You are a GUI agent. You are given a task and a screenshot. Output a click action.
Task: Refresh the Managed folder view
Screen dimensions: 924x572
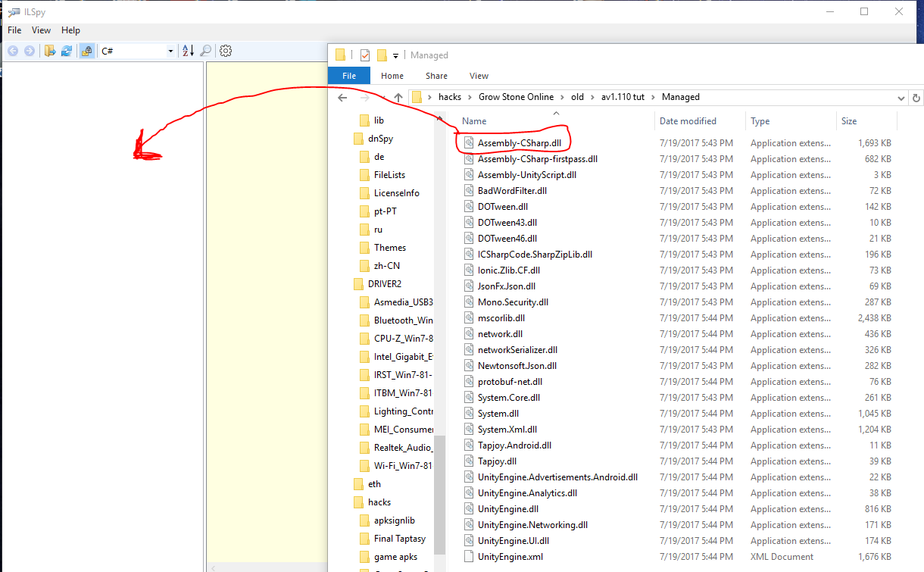pyautogui.click(x=916, y=97)
